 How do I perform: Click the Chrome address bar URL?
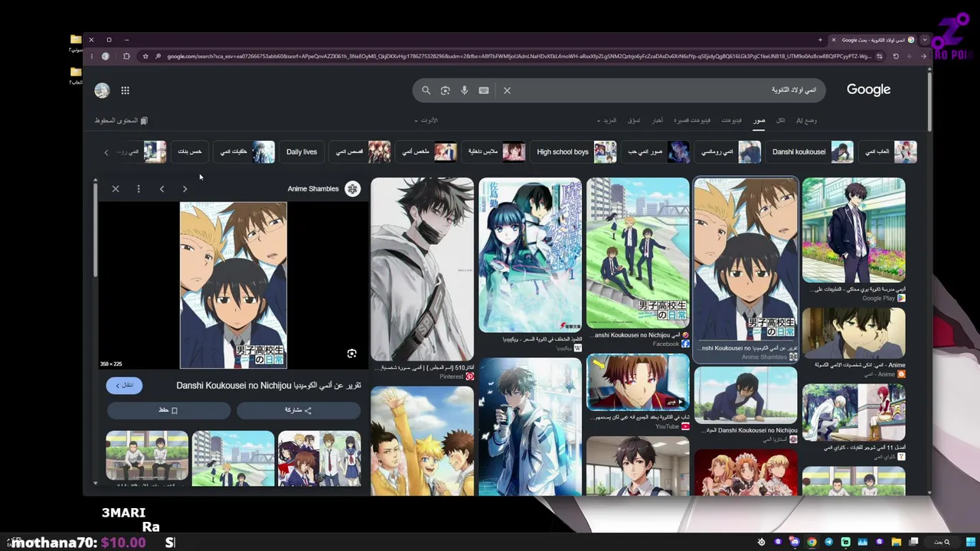pyautogui.click(x=519, y=56)
